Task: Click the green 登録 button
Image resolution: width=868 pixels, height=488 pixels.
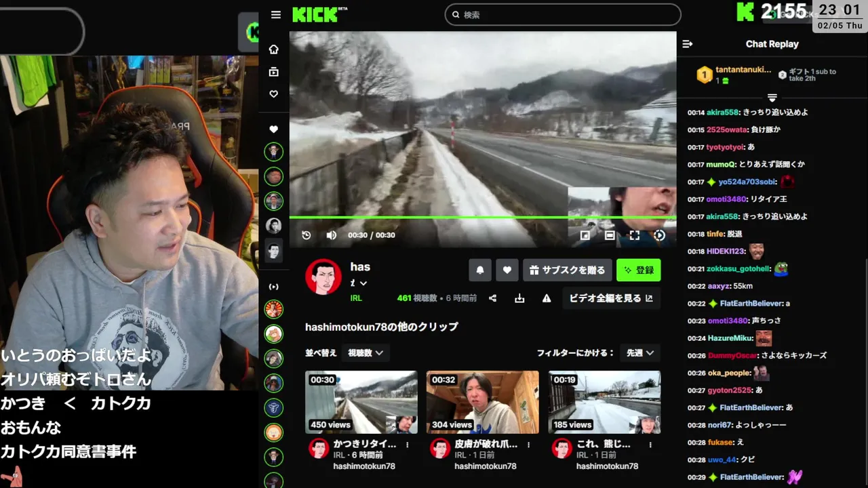Action: pyautogui.click(x=639, y=270)
